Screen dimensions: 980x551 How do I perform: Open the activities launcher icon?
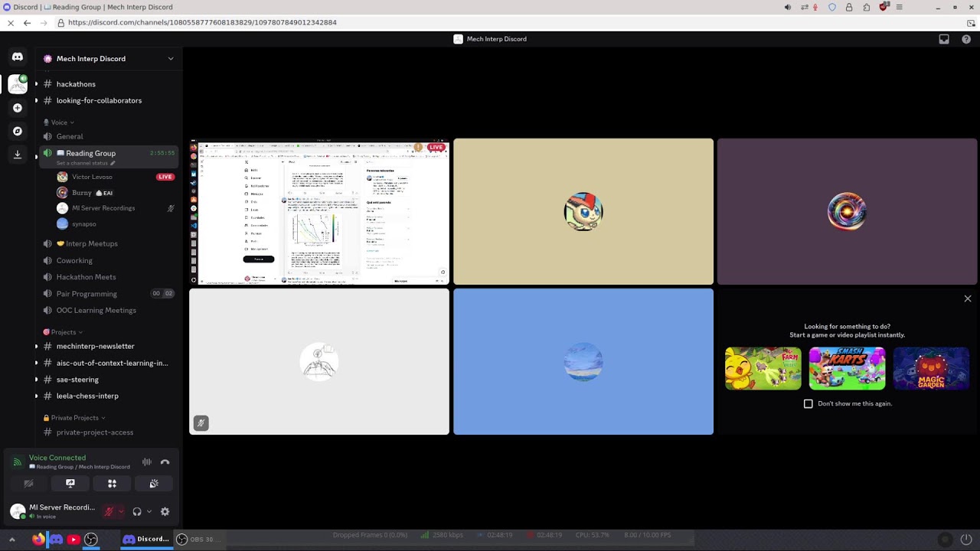[x=112, y=484]
